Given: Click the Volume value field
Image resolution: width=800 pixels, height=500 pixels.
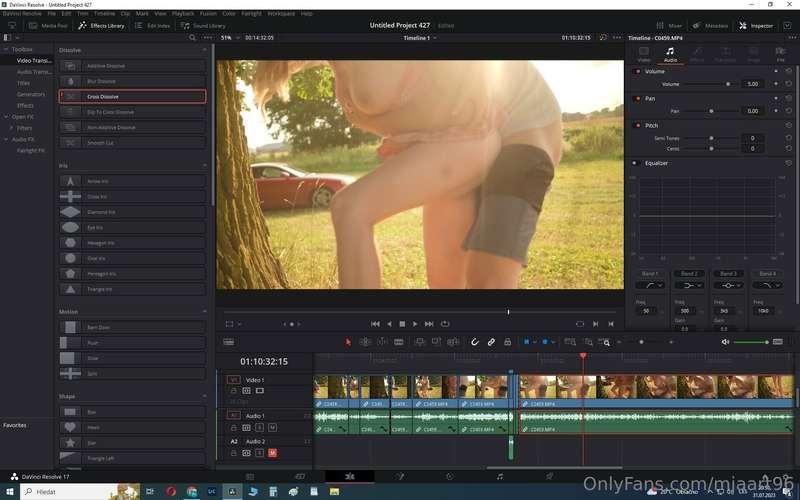Looking at the screenshot, I should point(753,84).
